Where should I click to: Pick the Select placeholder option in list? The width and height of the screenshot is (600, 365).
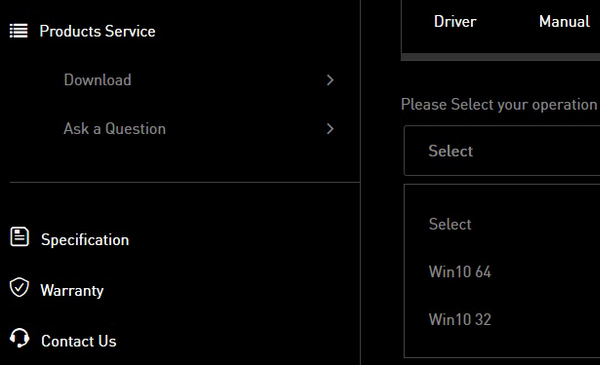[x=450, y=224]
